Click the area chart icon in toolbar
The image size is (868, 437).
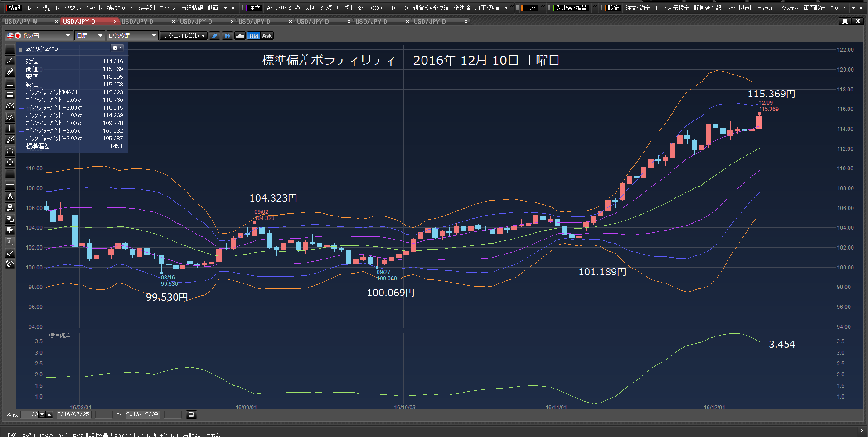click(240, 36)
